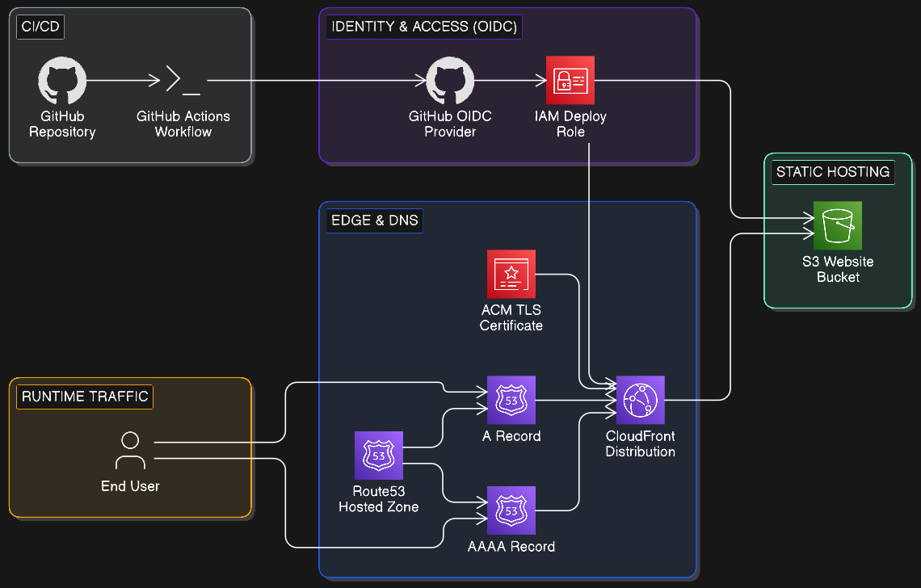
Task: Select the AAAA Record Route53 icon
Action: [511, 510]
